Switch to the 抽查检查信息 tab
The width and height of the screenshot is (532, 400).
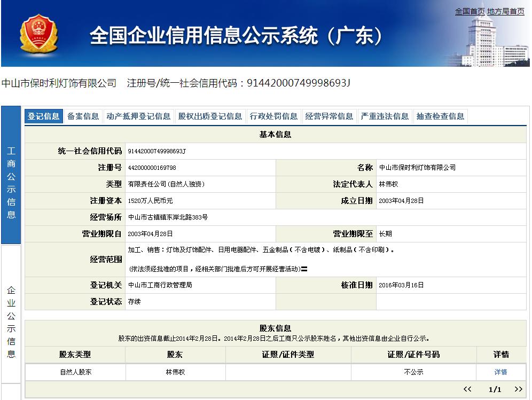pos(440,116)
